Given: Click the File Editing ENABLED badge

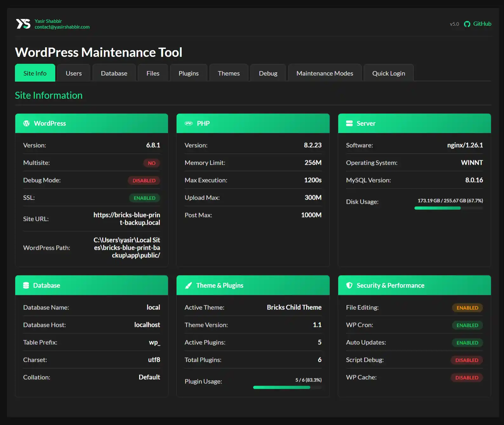Looking at the screenshot, I should point(467,308).
